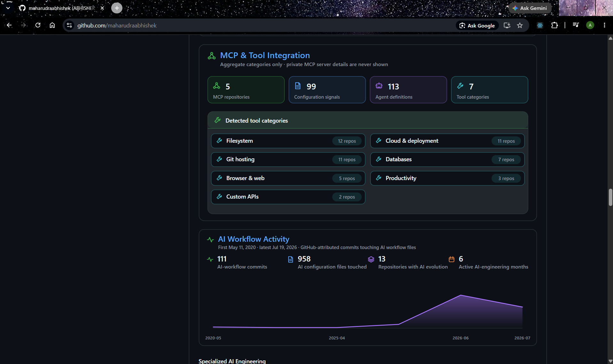Viewport: 613px width, 364px height.
Task: Click the Productivity category row
Action: 447,178
